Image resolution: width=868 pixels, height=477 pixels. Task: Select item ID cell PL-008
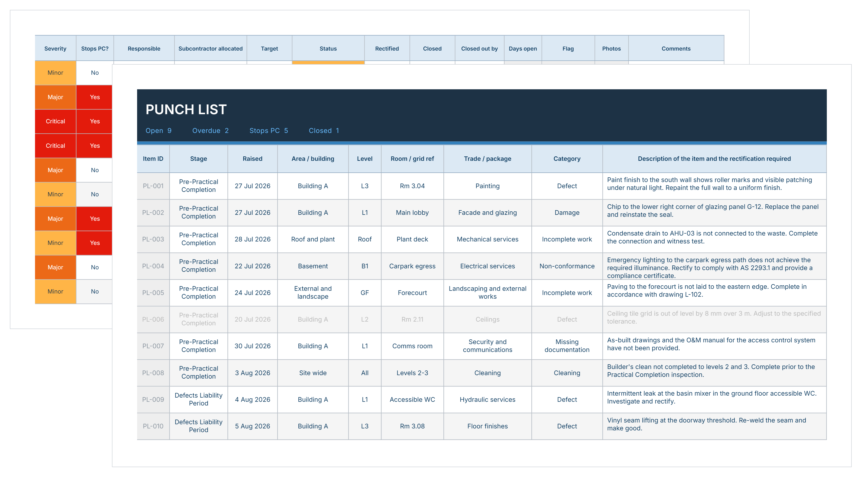(x=153, y=373)
